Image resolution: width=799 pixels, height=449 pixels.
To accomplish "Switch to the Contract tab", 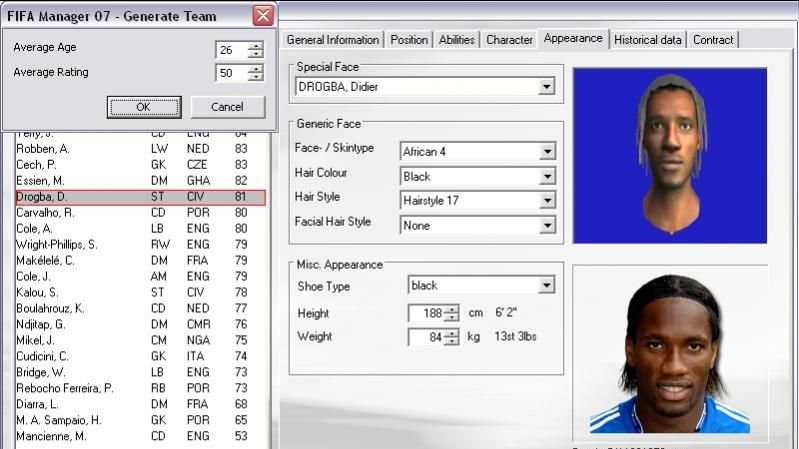I will [x=713, y=40].
